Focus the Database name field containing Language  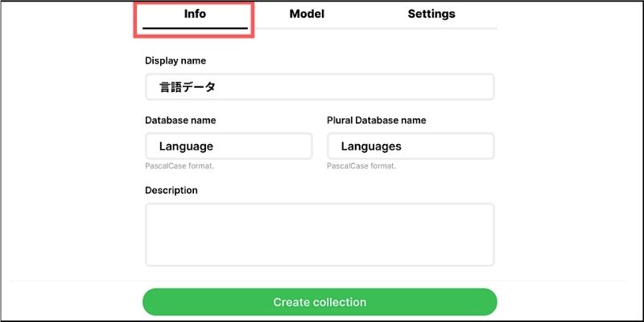click(x=229, y=147)
